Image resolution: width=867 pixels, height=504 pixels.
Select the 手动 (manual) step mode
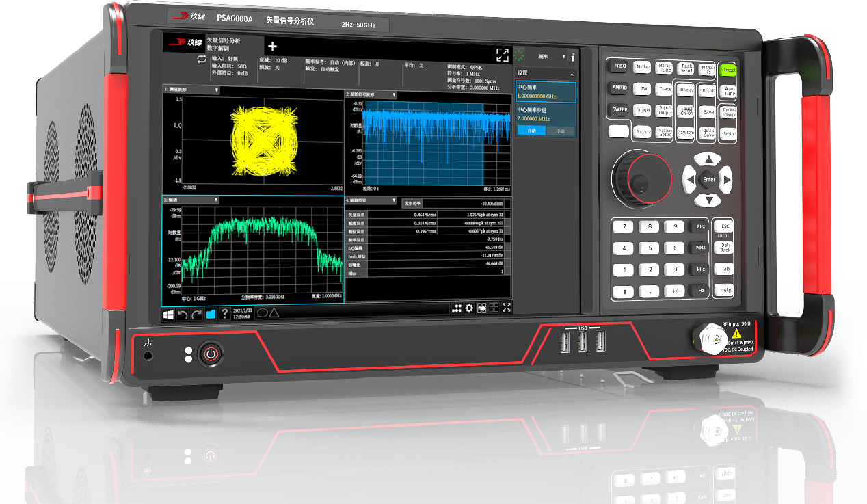(x=561, y=130)
